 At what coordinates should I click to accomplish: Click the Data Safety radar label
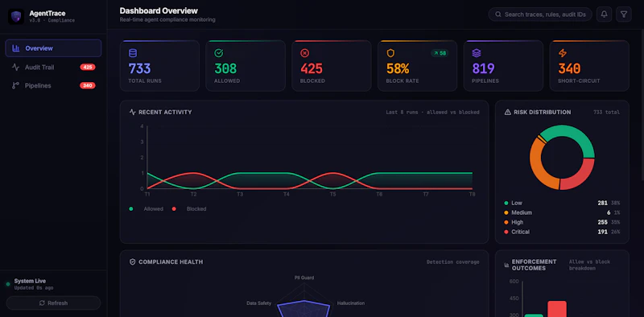[x=258, y=303]
